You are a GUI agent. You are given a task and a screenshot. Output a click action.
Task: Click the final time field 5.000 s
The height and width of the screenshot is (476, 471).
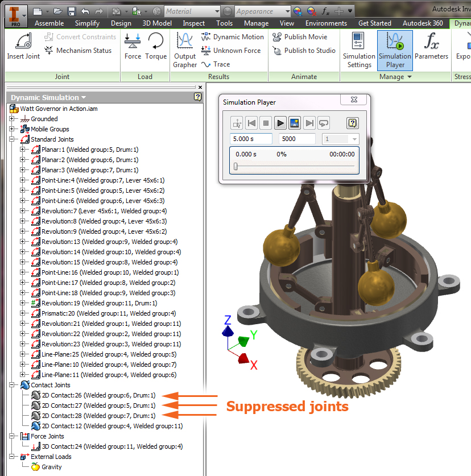point(251,139)
